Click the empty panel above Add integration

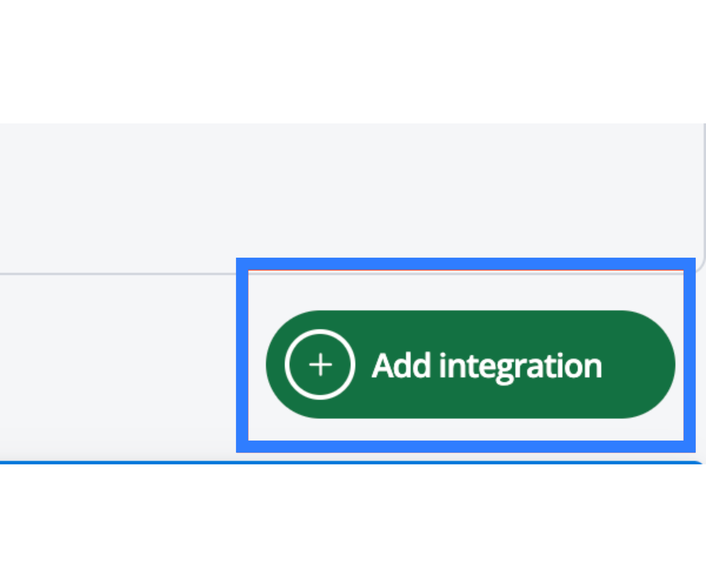(345, 196)
